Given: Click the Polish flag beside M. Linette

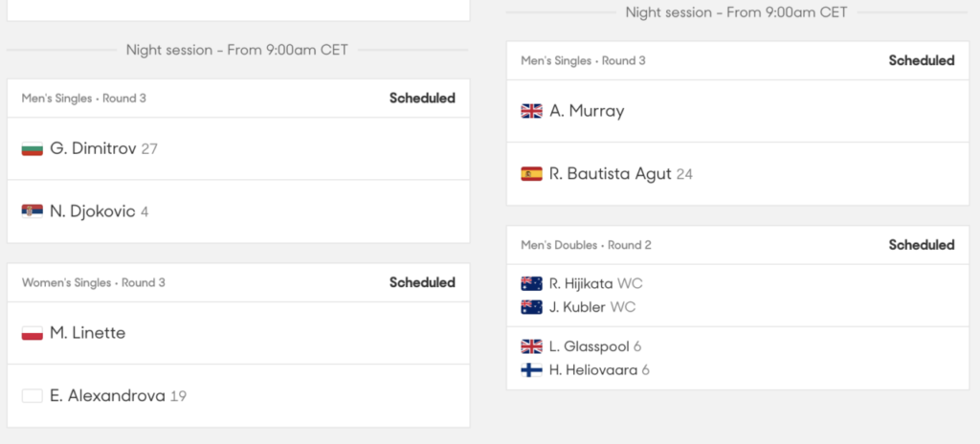Looking at the screenshot, I should (x=33, y=334).
